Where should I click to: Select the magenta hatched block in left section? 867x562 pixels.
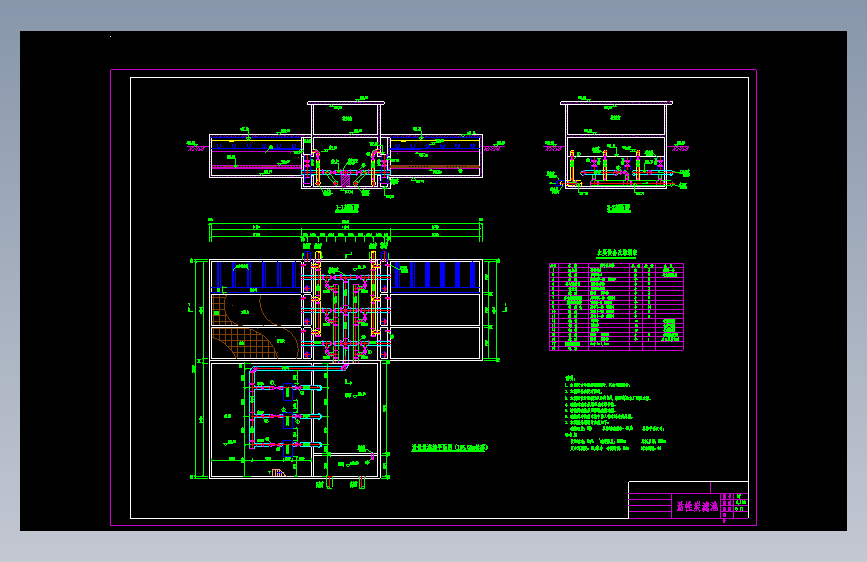click(346, 179)
